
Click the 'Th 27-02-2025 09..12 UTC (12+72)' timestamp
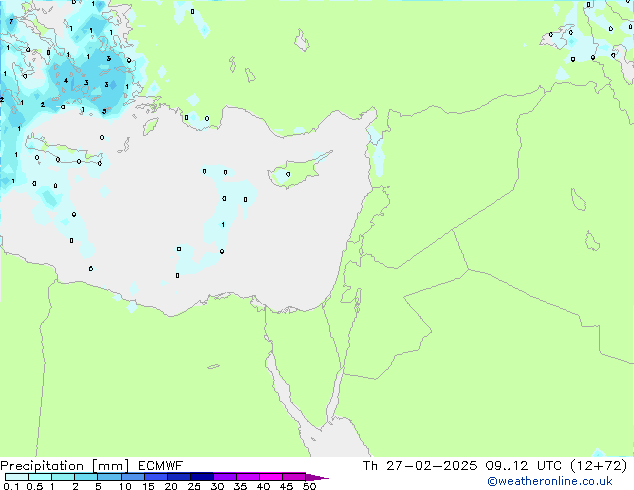(x=495, y=466)
